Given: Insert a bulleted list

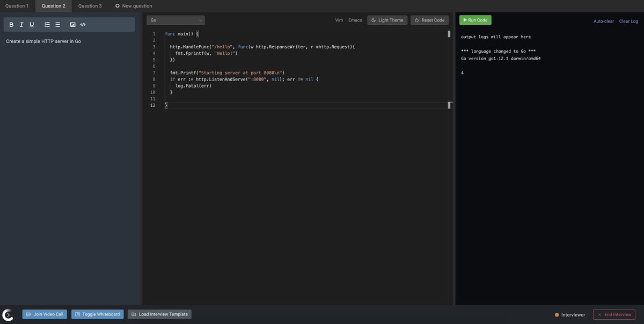Looking at the screenshot, I should (x=57, y=25).
